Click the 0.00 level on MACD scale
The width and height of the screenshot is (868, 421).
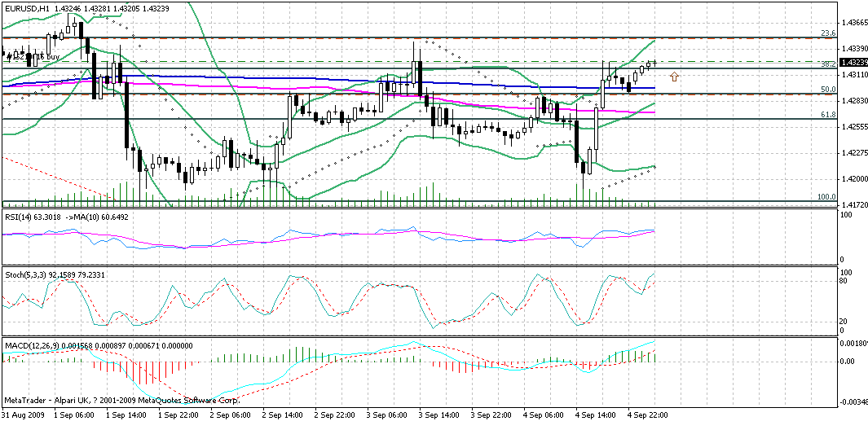point(847,362)
